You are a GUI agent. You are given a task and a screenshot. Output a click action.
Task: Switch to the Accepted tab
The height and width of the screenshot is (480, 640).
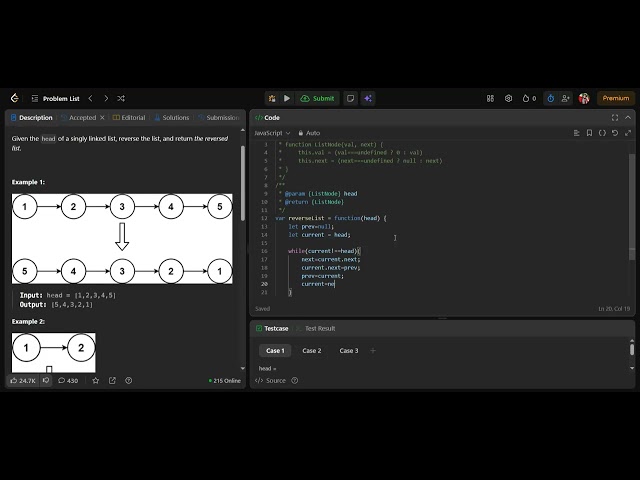point(78,118)
